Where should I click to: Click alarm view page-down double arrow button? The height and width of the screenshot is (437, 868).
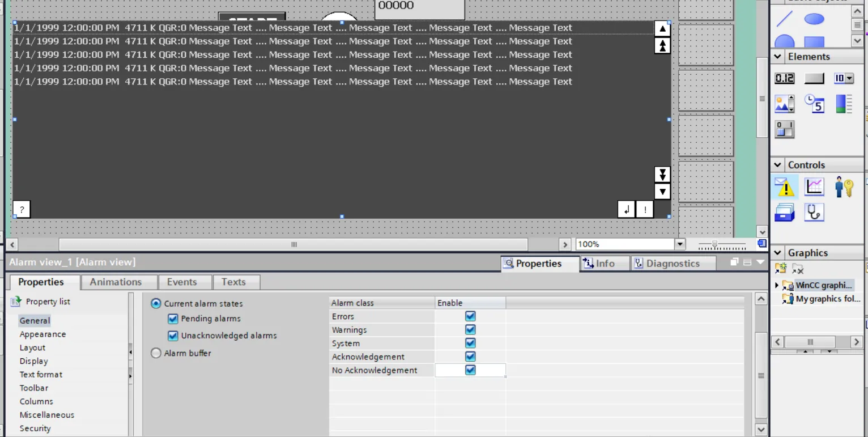point(662,174)
